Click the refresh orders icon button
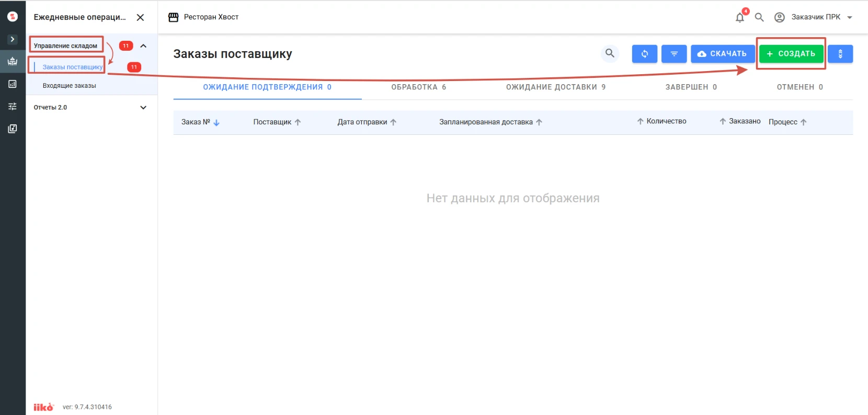The width and height of the screenshot is (868, 415). (x=644, y=54)
